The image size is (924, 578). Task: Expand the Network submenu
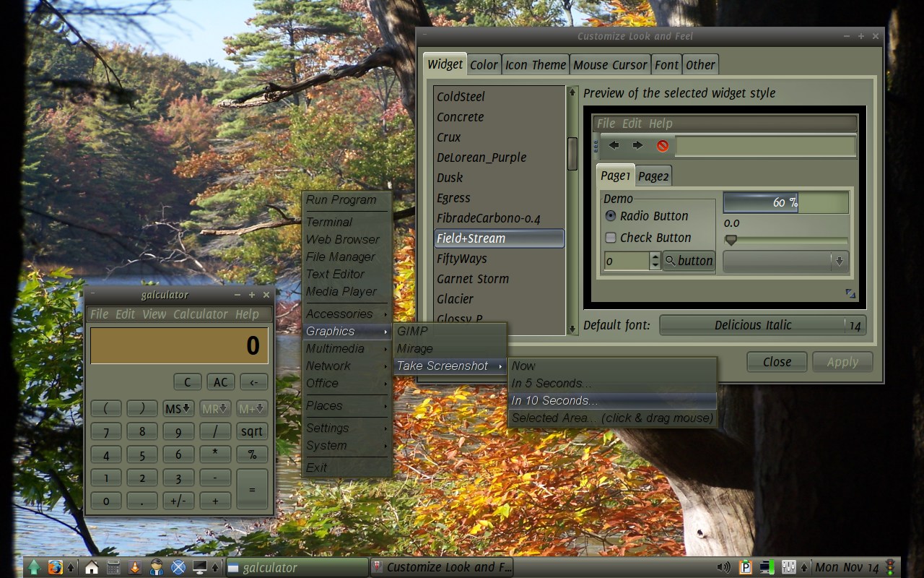(x=346, y=366)
